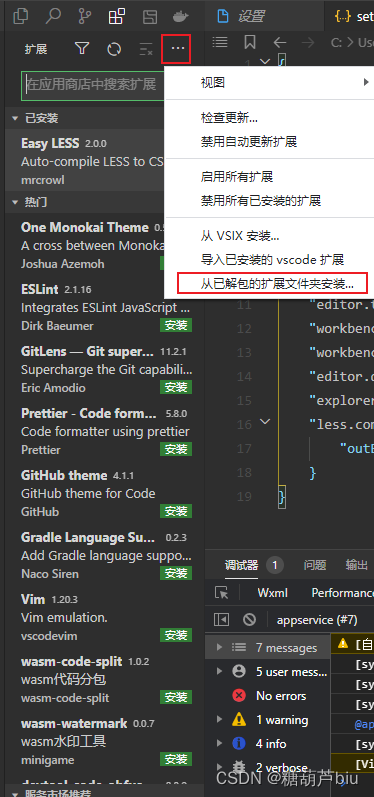
Task: Click the C: breadcrumb path segment
Action: pyautogui.click(x=336, y=43)
